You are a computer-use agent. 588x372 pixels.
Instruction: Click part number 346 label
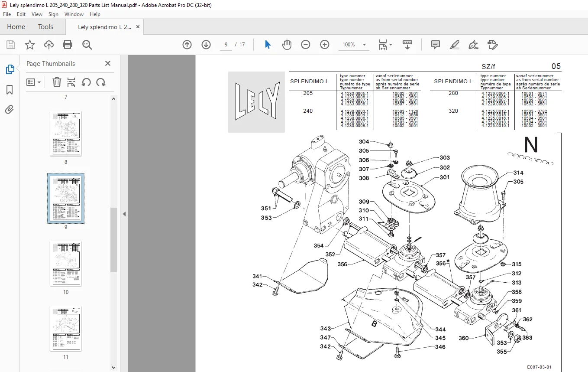point(440,347)
